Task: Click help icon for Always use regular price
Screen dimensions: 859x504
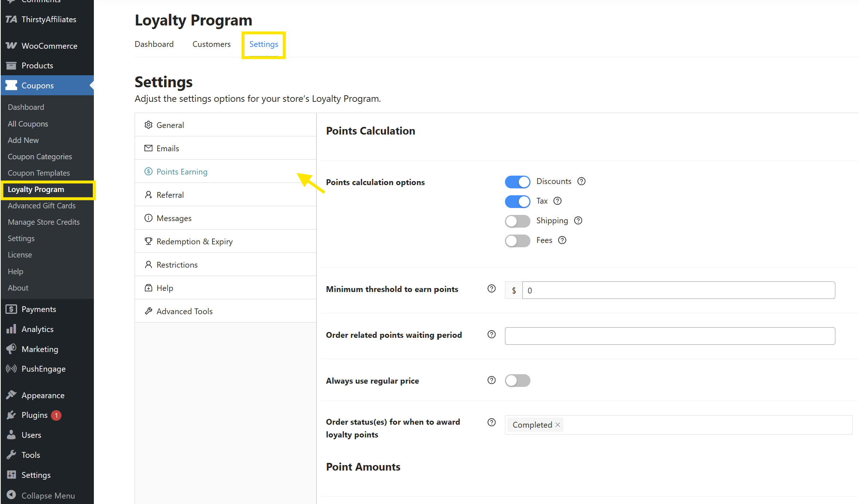Action: (492, 380)
